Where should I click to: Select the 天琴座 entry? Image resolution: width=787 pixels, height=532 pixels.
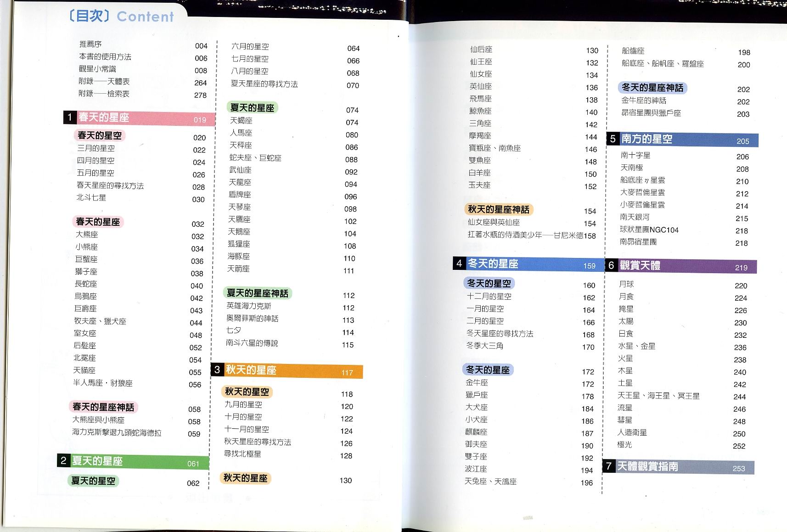240,207
